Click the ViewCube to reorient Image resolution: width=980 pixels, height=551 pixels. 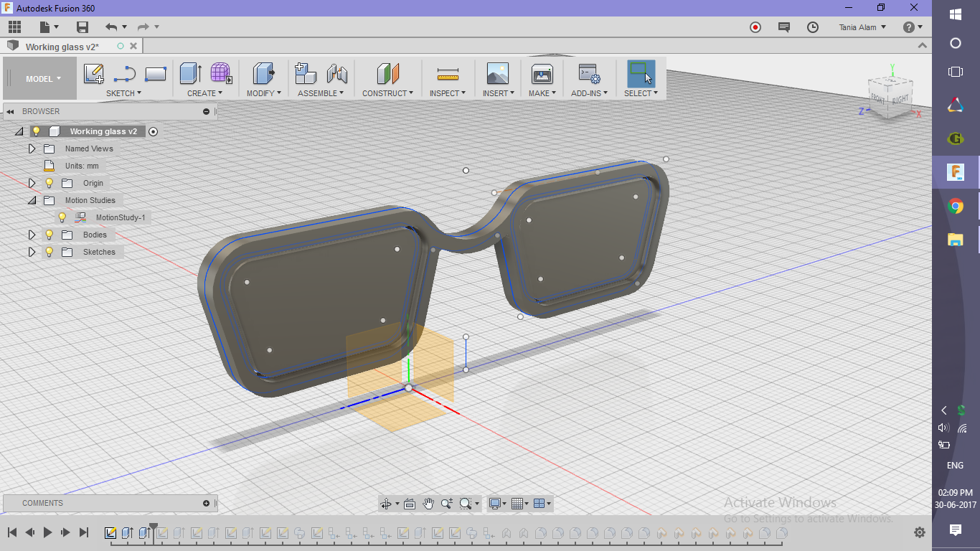(x=890, y=97)
